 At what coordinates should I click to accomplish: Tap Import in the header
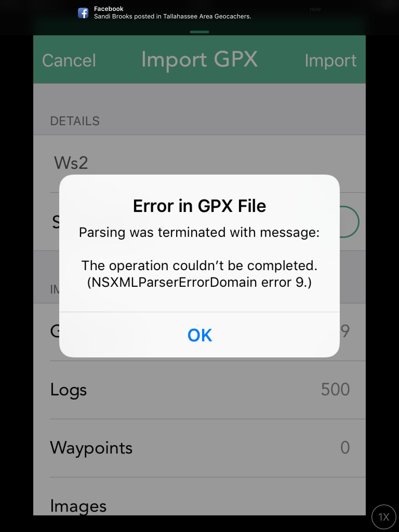[330, 61]
